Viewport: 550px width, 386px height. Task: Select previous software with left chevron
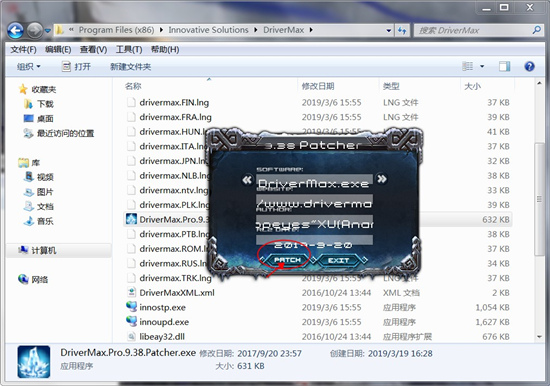click(x=247, y=180)
